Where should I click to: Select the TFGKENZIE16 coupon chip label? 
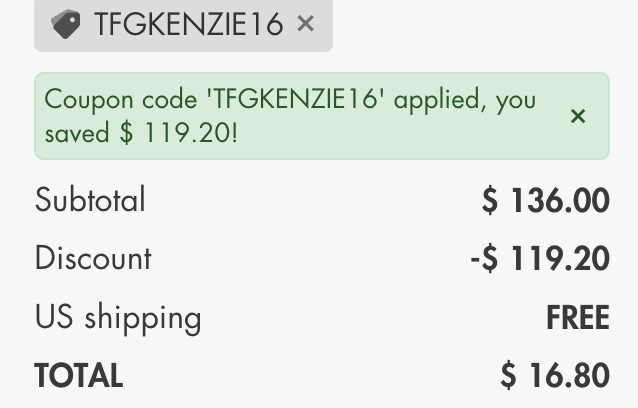pyautogui.click(x=189, y=24)
